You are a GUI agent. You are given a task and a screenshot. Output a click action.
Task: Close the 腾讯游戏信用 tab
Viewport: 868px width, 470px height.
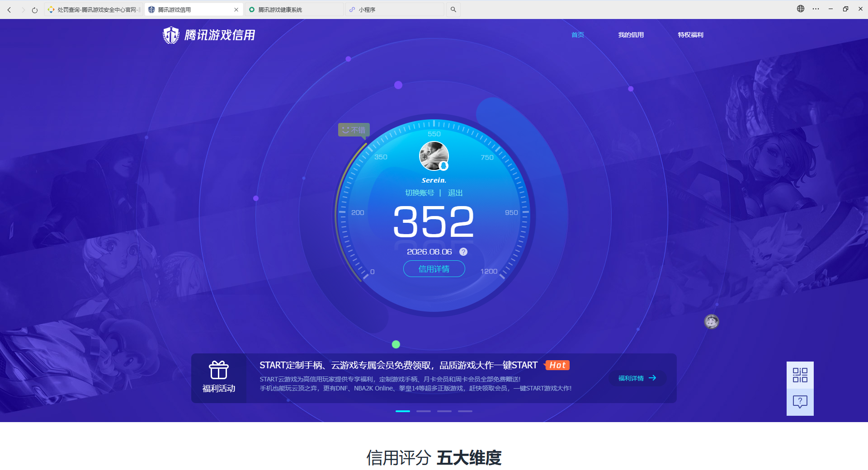point(236,9)
